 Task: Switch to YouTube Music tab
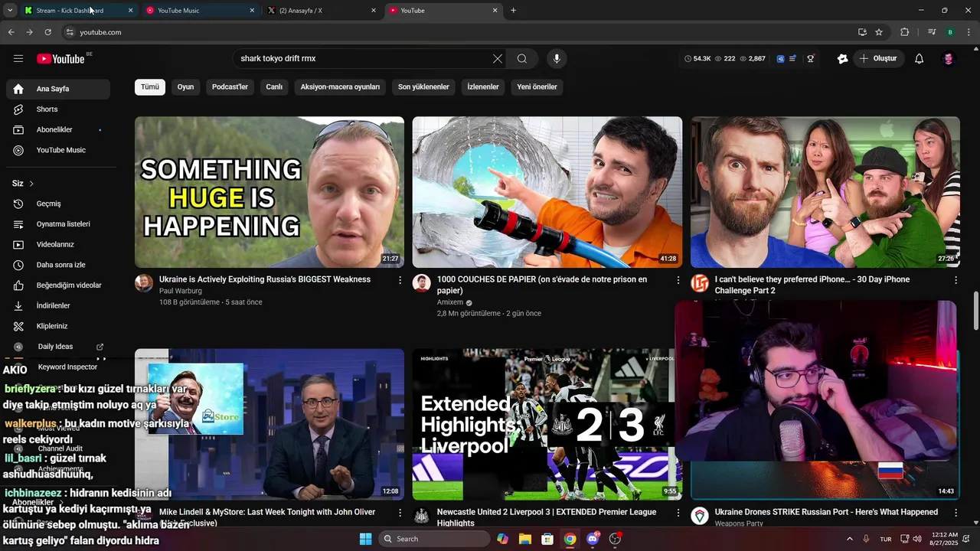point(201,11)
